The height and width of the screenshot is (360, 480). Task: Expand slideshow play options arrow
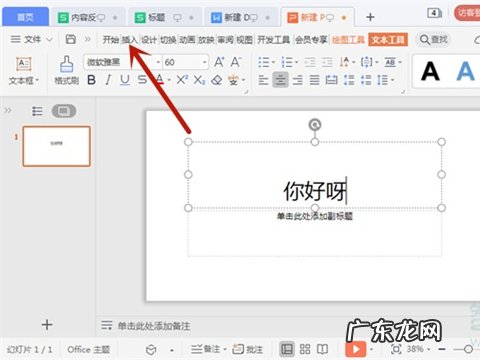[x=371, y=350]
